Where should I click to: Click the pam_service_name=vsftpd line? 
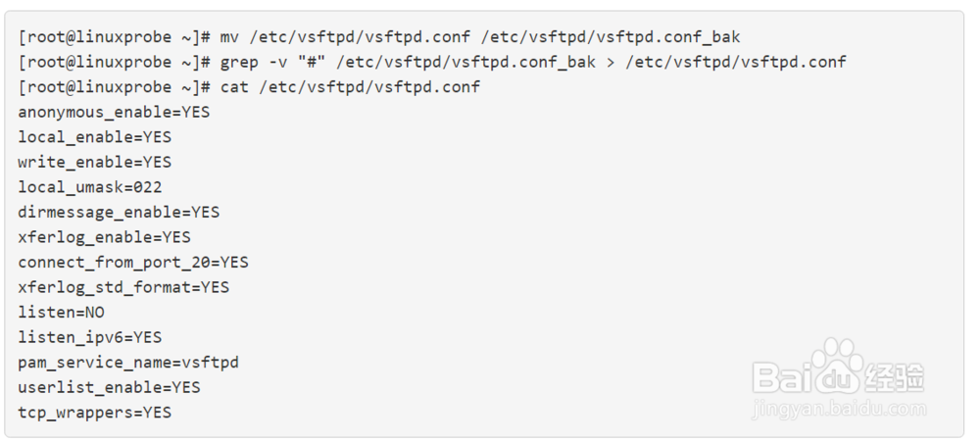128,362
